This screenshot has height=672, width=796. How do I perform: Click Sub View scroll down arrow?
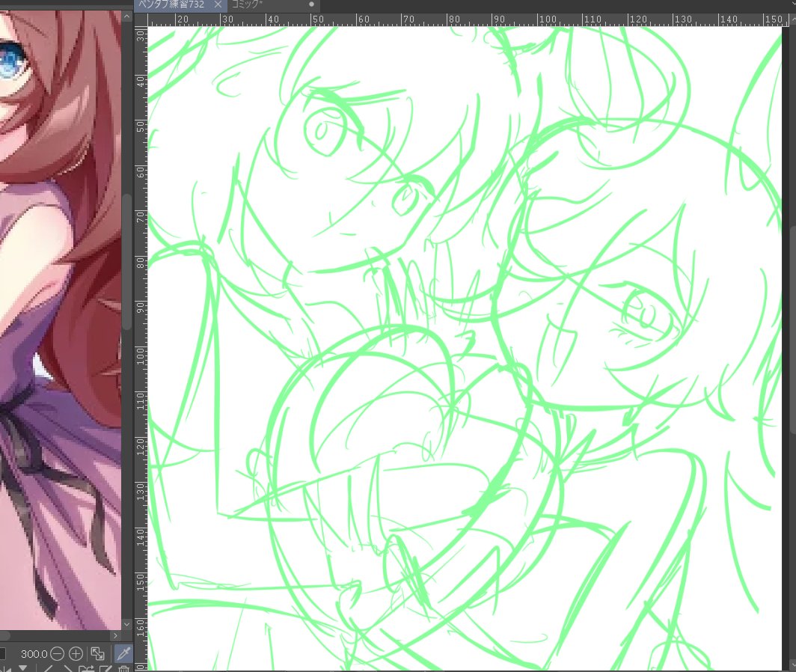127,624
